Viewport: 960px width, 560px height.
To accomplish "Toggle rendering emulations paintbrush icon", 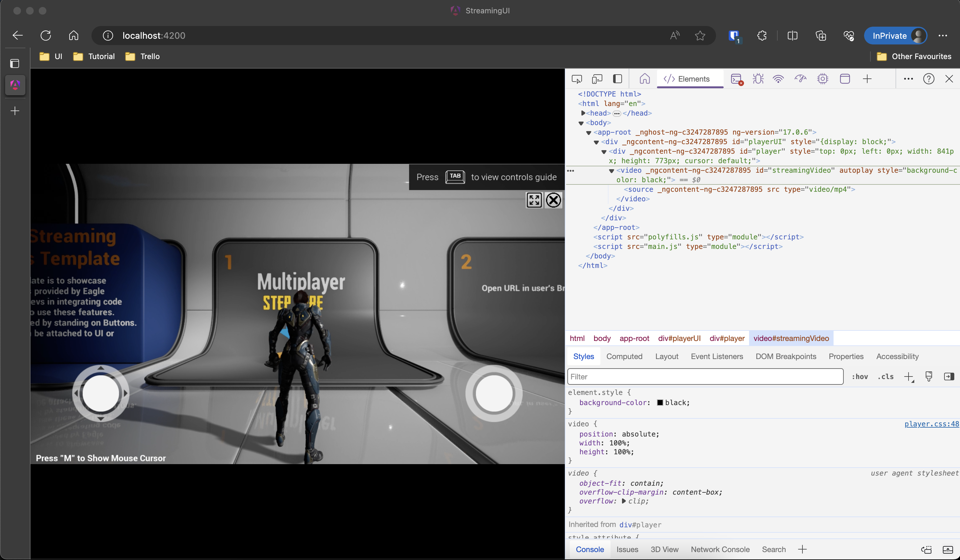I will point(929,377).
